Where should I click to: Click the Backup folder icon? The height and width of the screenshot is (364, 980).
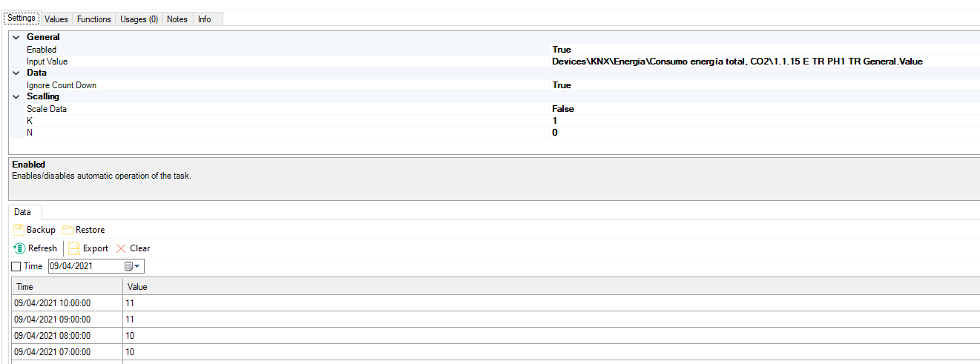[19, 230]
